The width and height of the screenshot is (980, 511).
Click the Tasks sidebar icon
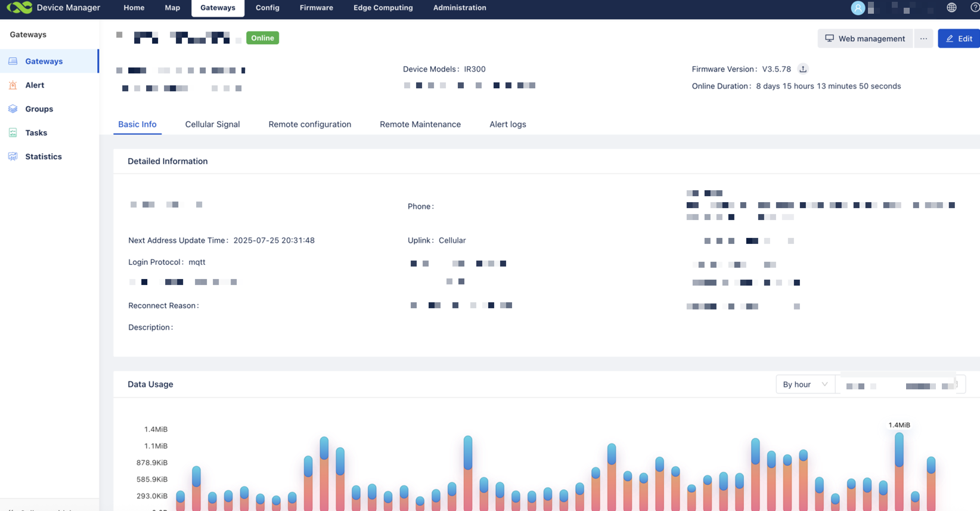(13, 132)
